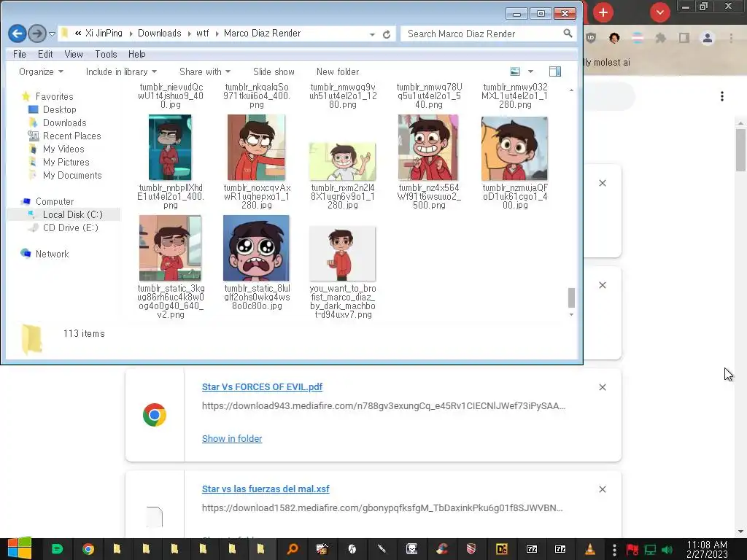Select thumbnail tumblr_nnbpllXhdE1ut4el2o1_400.png
The height and width of the screenshot is (560, 747).
(170, 147)
